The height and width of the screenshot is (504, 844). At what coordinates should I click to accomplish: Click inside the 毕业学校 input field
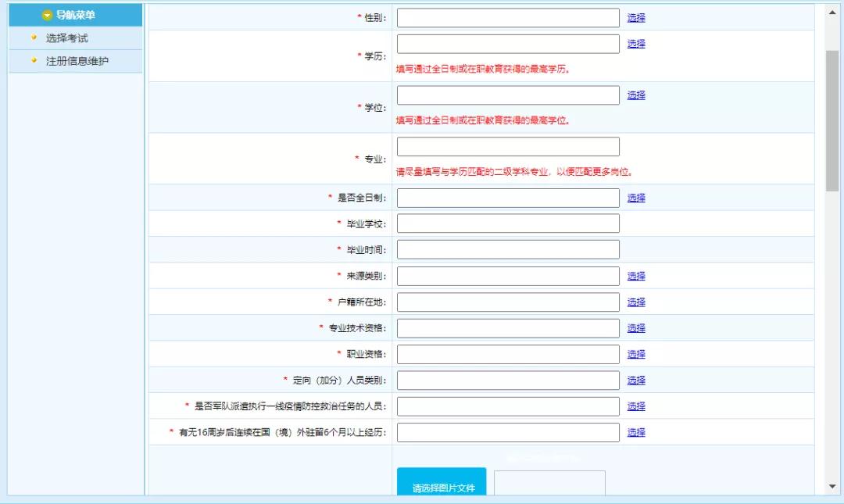coord(508,223)
